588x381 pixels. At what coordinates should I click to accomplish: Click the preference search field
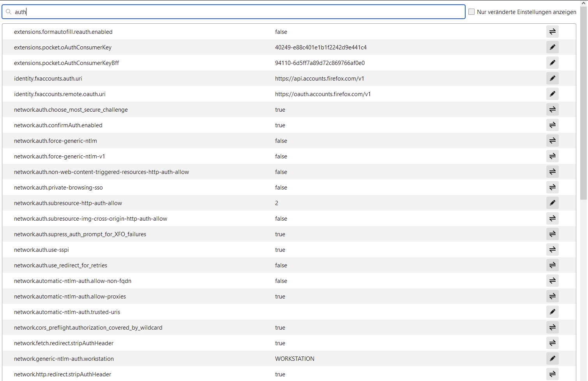click(234, 12)
